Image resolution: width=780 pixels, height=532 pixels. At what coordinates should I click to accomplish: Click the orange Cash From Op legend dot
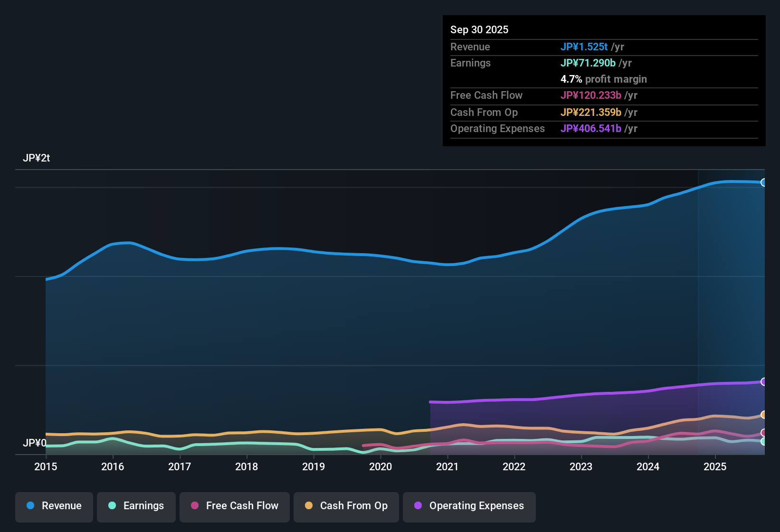309,506
